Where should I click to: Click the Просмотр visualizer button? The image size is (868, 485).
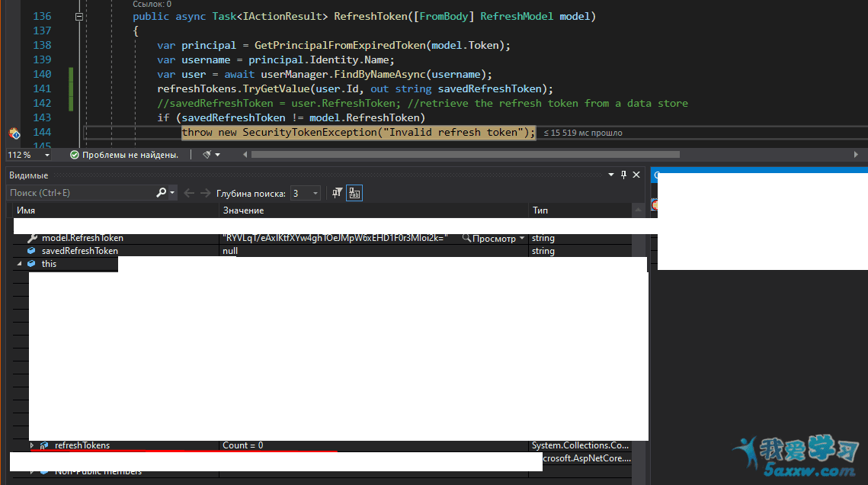[x=488, y=239]
